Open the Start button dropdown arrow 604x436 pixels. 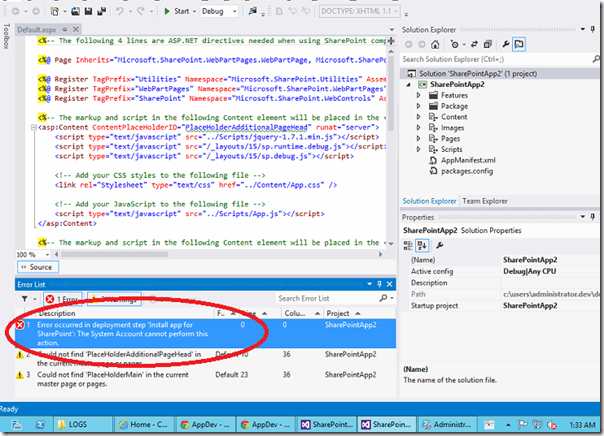194,12
